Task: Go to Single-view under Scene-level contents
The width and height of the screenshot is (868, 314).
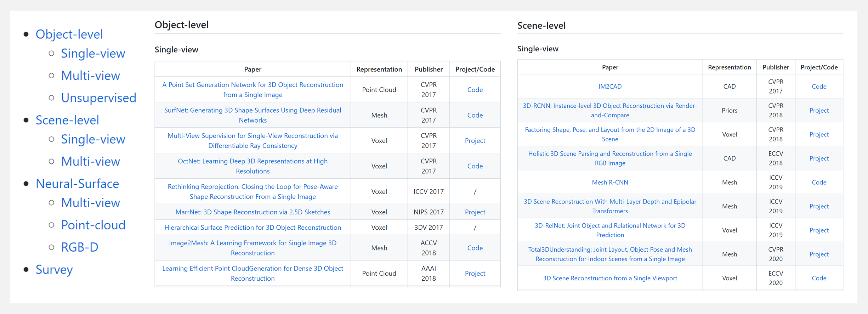Action: 93,139
